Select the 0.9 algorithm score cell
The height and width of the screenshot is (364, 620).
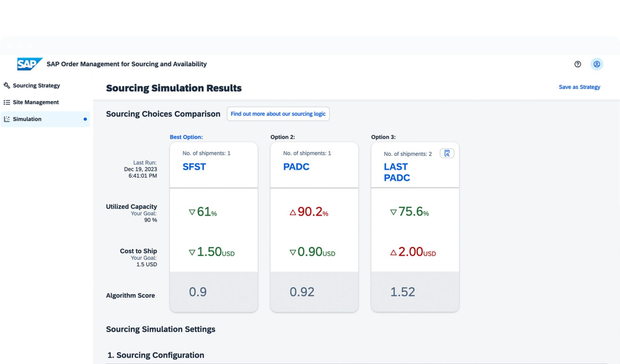(x=198, y=292)
